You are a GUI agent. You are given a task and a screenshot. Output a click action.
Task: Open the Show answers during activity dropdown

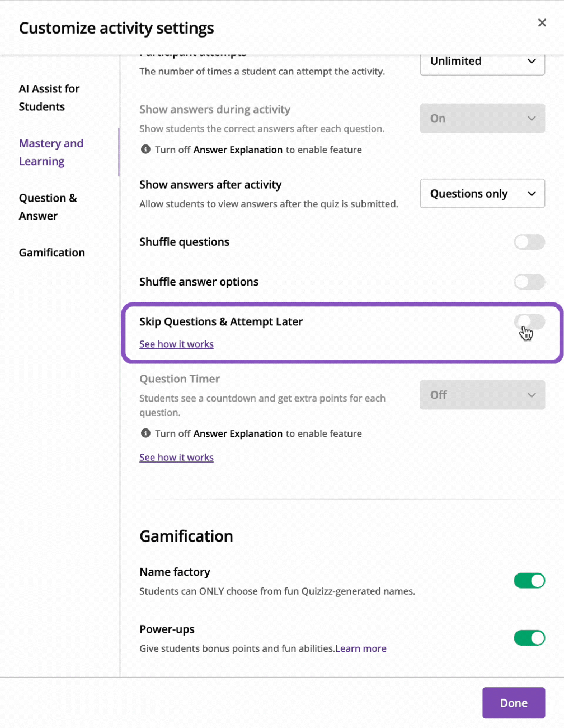coord(482,118)
